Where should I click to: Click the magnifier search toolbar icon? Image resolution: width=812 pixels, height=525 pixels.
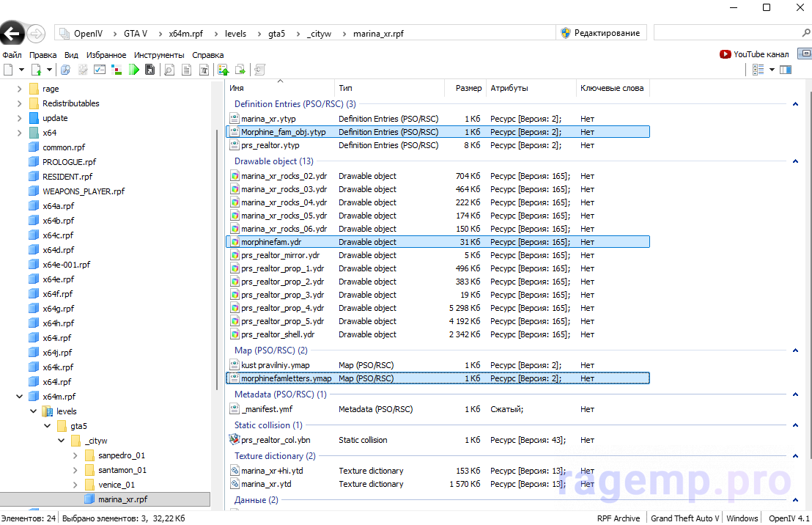point(169,70)
